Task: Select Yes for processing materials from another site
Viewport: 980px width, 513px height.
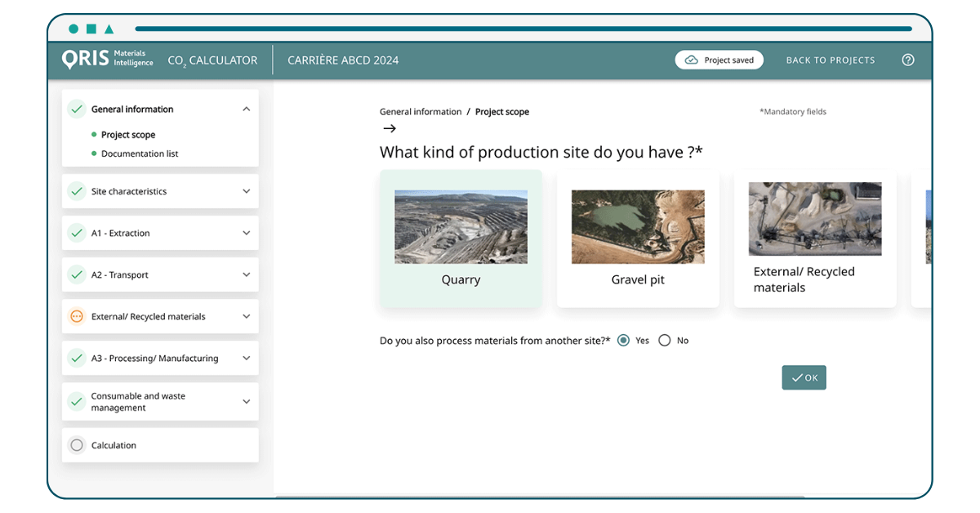Action: 624,341
